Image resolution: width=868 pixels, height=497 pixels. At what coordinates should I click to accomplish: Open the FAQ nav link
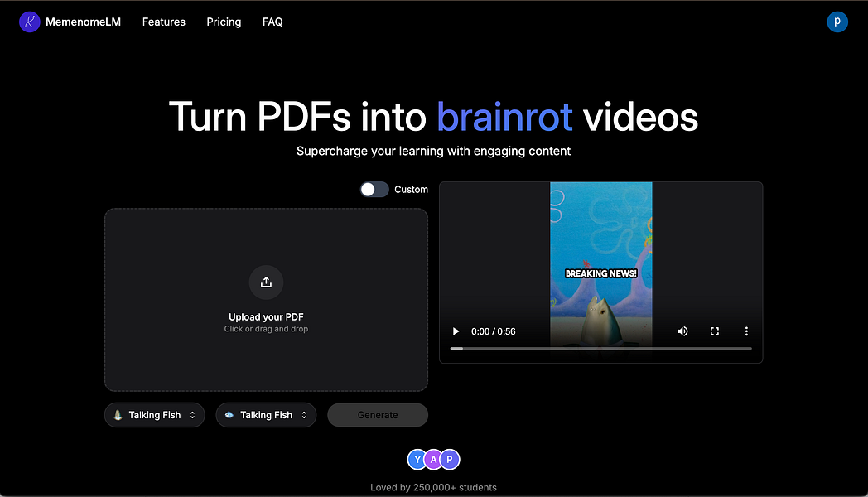tap(272, 22)
